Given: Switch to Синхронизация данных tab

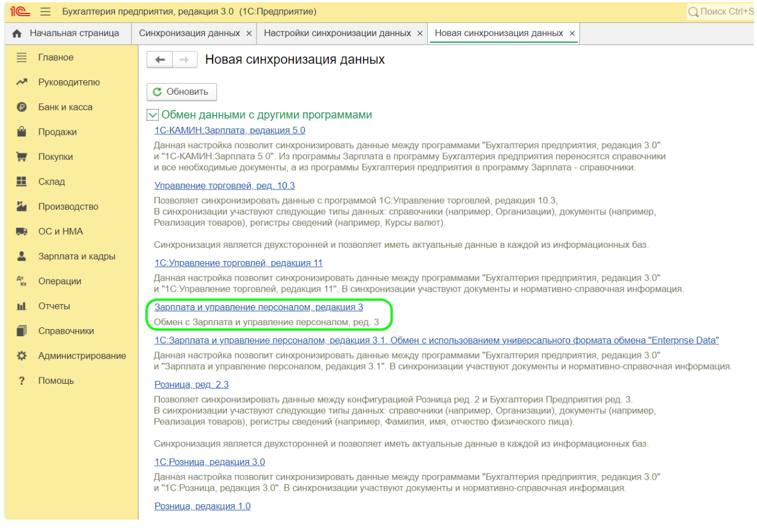Looking at the screenshot, I should tap(189, 34).
